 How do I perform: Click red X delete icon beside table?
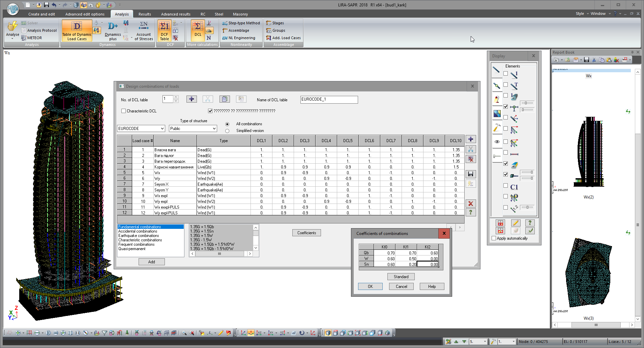tap(471, 204)
